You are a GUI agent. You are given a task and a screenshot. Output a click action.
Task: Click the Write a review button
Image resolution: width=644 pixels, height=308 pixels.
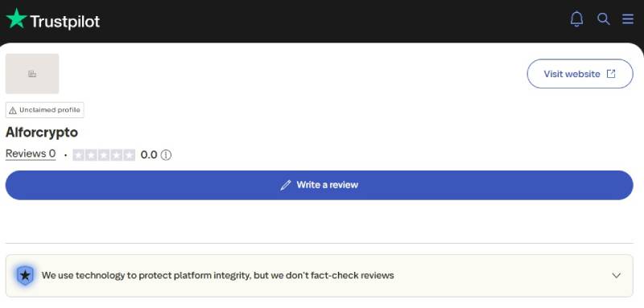coord(319,185)
